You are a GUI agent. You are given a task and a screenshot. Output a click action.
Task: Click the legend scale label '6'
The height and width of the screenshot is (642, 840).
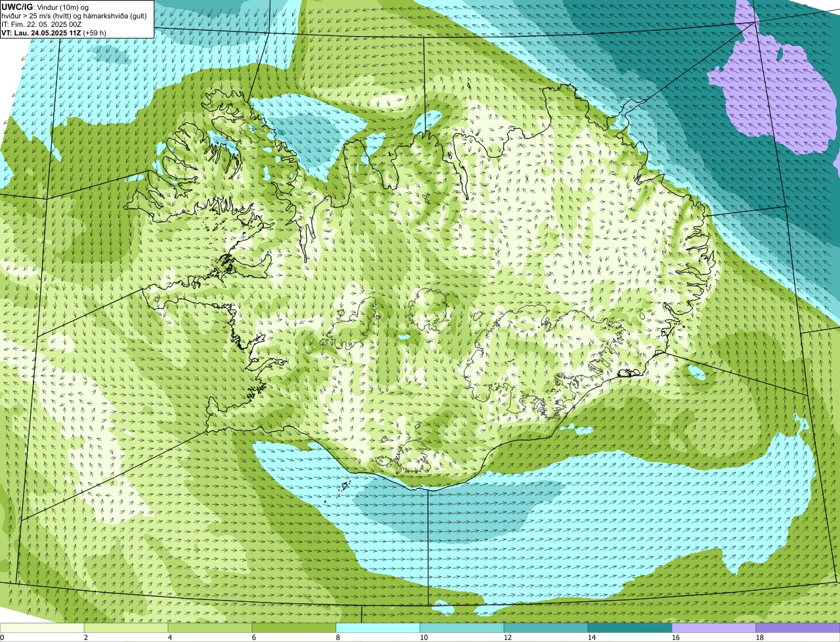(x=254, y=637)
